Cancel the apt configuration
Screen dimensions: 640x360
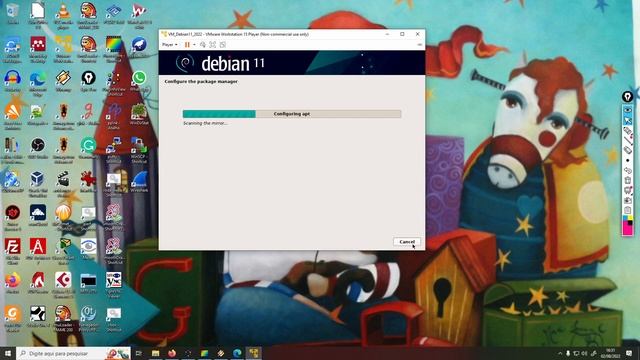(407, 242)
